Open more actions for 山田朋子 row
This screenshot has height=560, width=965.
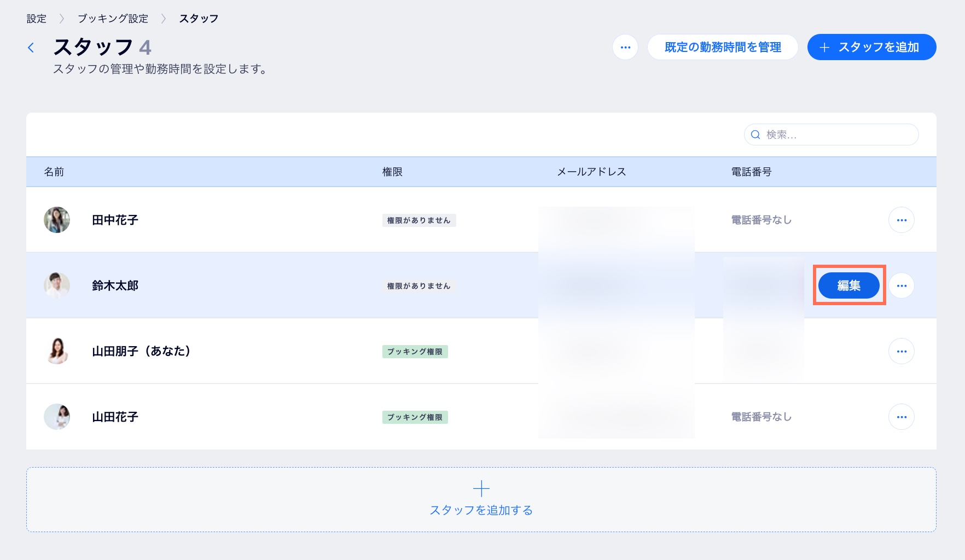tap(901, 351)
